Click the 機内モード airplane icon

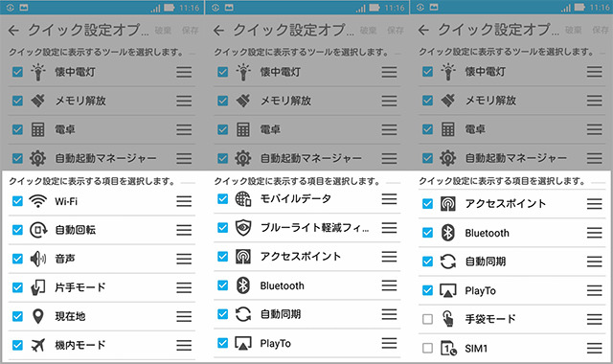click(38, 345)
